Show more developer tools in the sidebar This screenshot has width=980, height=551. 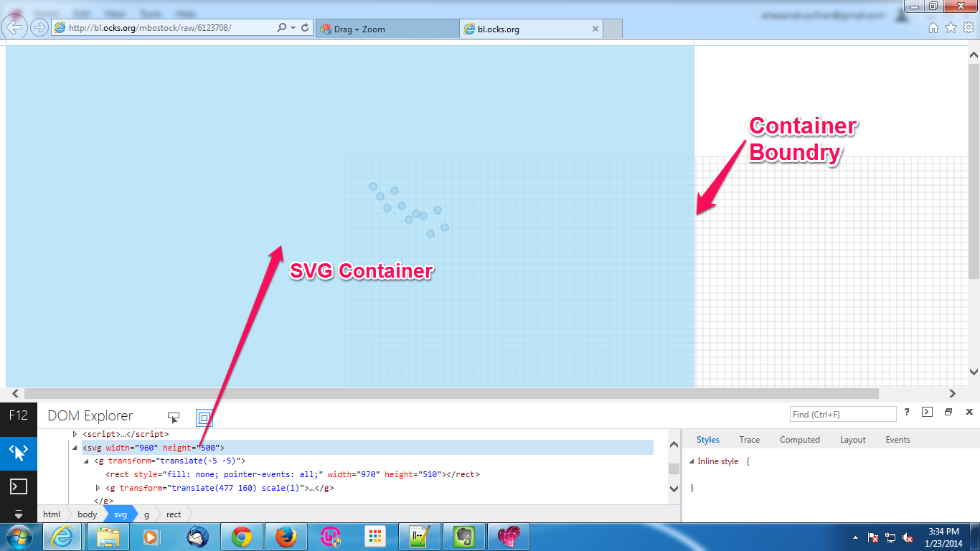click(19, 514)
